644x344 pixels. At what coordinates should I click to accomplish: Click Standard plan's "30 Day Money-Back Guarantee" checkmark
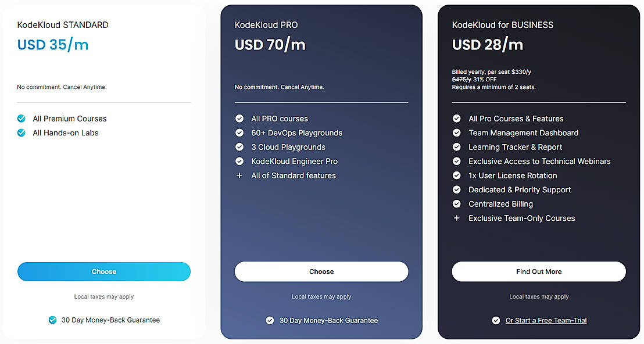52,320
